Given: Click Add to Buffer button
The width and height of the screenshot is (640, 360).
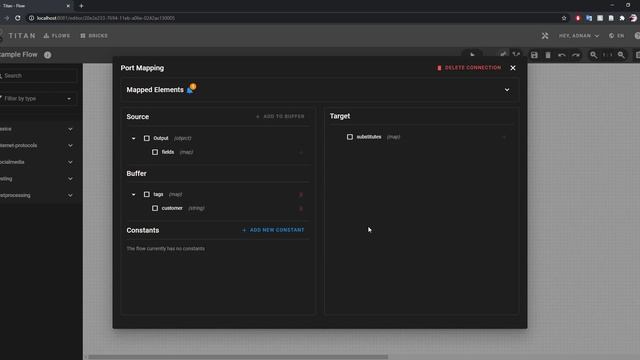Looking at the screenshot, I should [280, 116].
